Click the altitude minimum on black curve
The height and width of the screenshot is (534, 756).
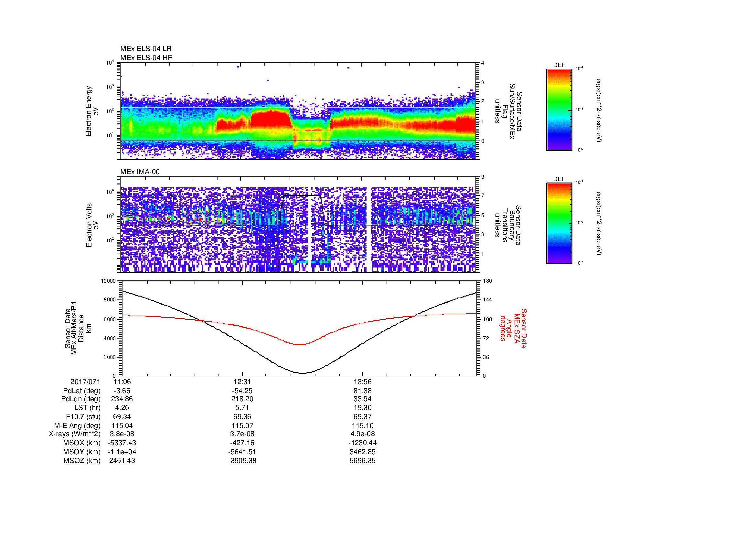(302, 373)
